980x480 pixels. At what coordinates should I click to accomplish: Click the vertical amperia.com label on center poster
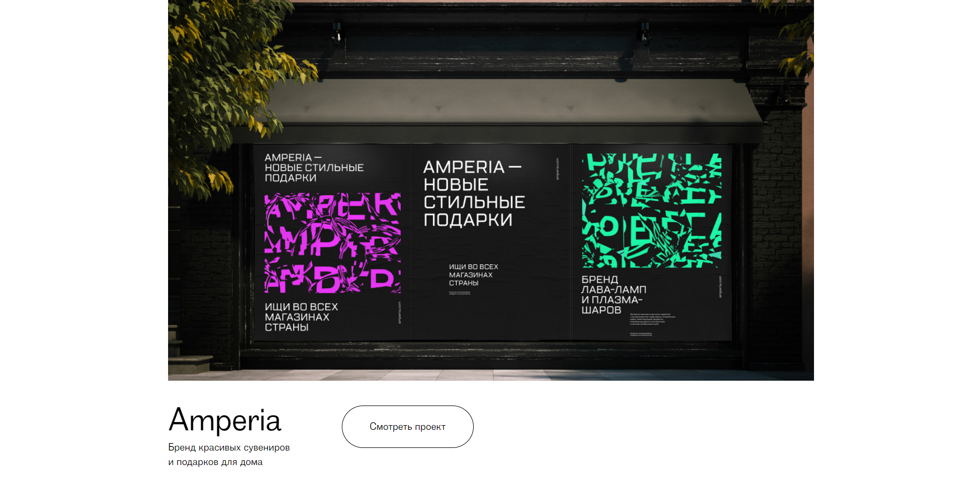557,169
